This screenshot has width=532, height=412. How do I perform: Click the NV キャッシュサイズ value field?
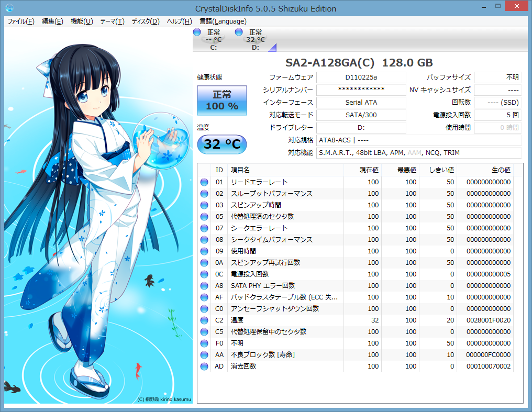[x=497, y=90]
